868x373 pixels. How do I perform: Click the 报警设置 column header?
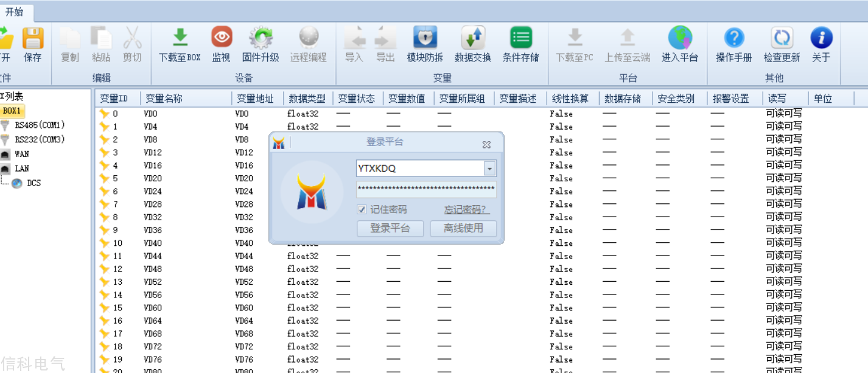735,99
